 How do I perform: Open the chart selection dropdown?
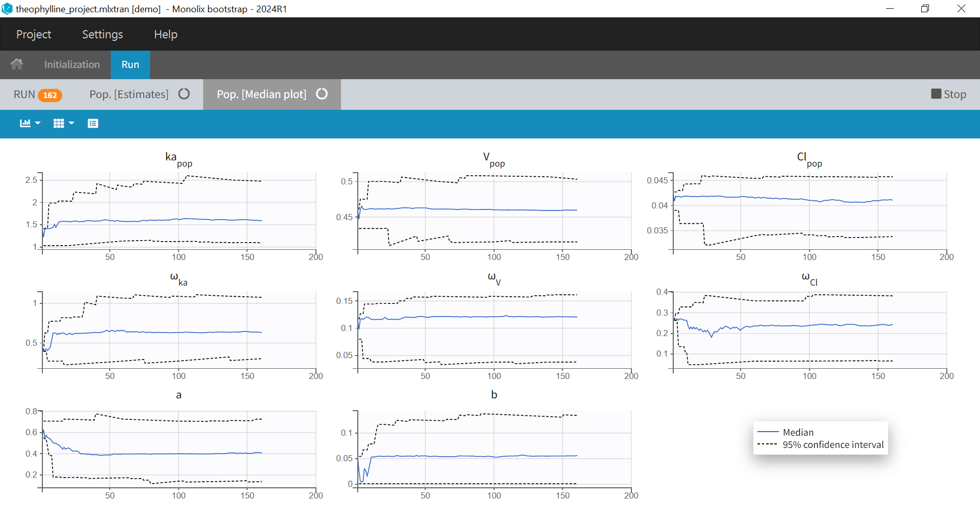pos(30,123)
